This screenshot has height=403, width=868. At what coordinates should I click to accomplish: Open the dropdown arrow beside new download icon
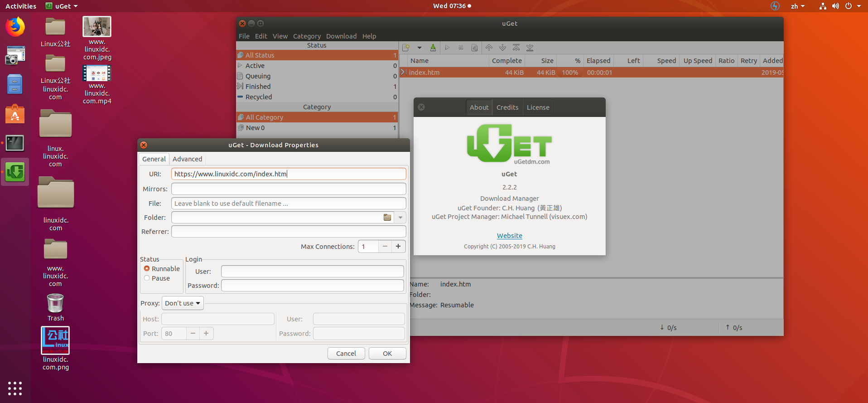click(x=420, y=48)
